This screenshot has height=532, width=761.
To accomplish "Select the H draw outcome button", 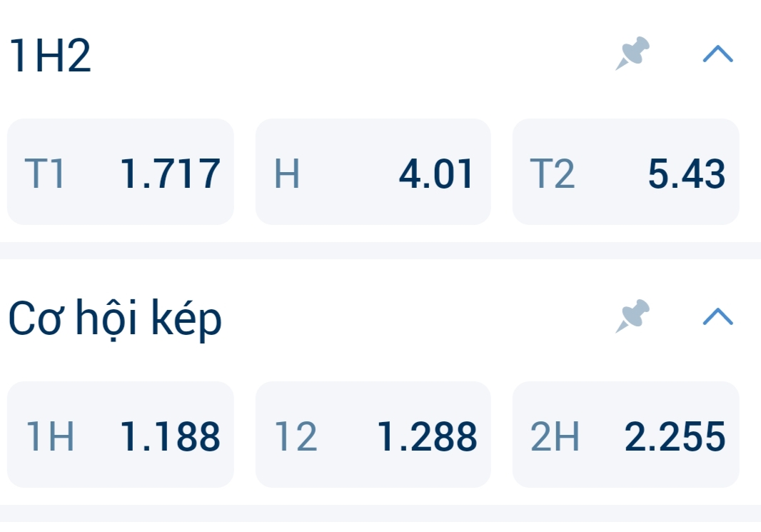I will click(x=373, y=172).
